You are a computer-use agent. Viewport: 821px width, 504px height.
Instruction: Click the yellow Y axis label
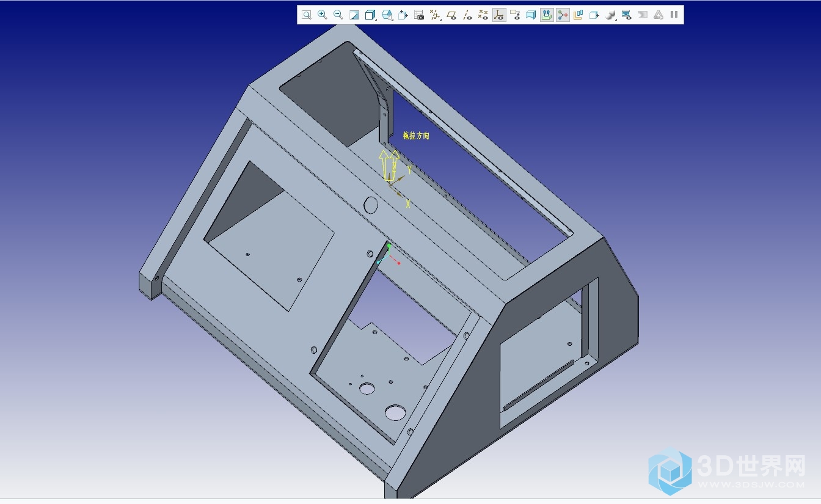[409, 171]
